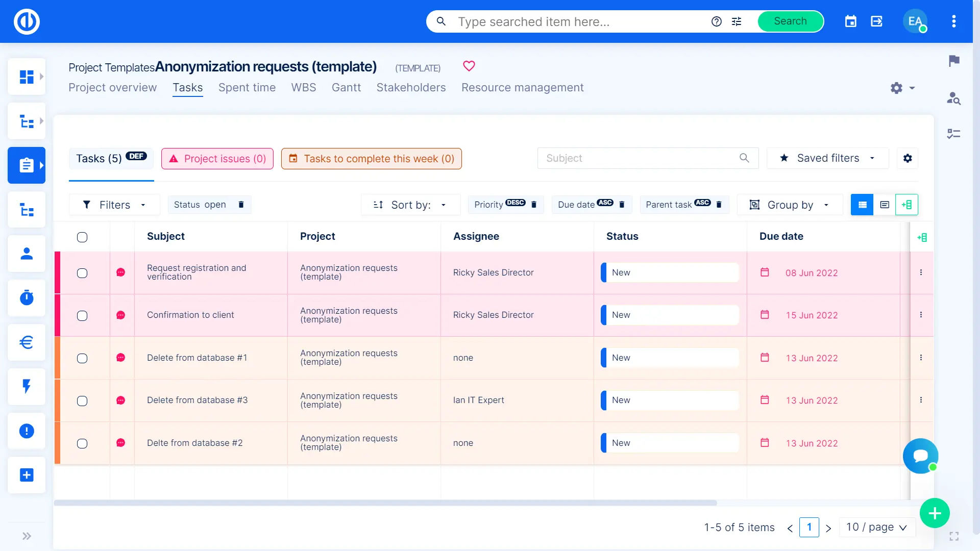Screen dimensions: 980x551
Task: Click the calendar icon in top header
Action: click(x=850, y=21)
